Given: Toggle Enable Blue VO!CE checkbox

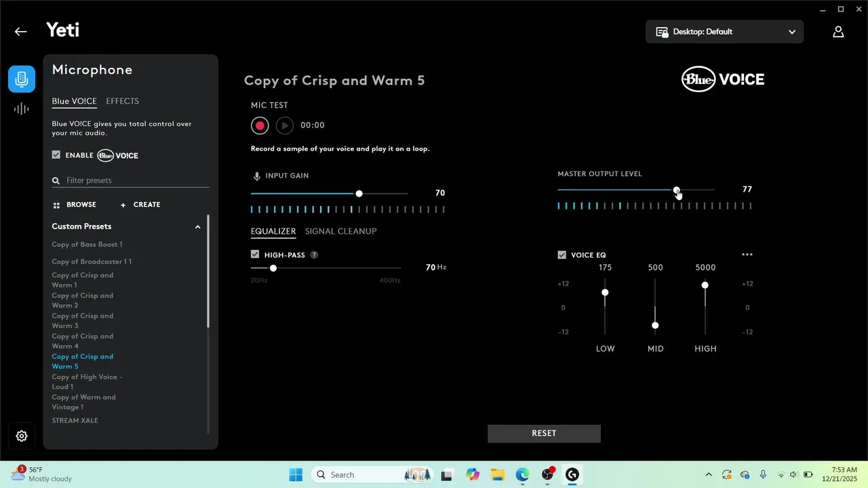Looking at the screenshot, I should coord(56,155).
